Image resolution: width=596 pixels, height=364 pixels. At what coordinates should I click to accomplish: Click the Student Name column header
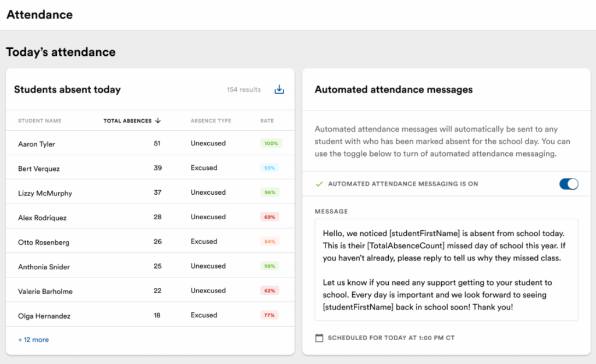pyautogui.click(x=40, y=121)
